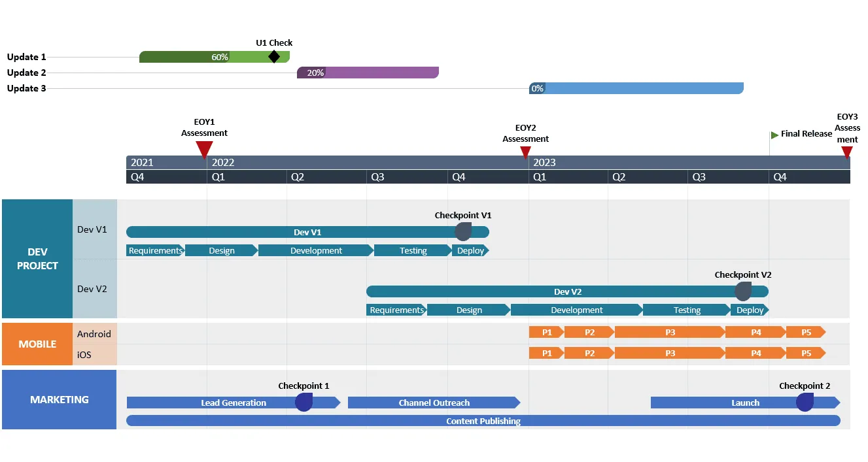Select the Content Publishing task bar
This screenshot has width=868, height=462.
click(x=483, y=421)
